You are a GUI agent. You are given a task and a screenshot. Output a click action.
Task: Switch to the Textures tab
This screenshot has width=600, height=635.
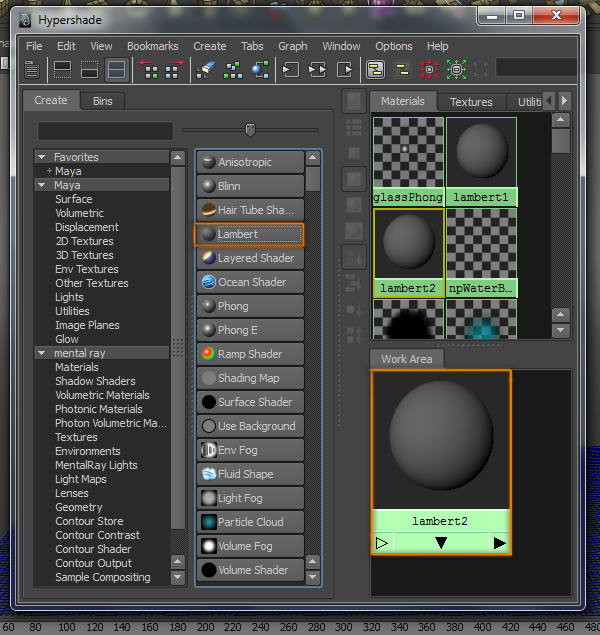(x=470, y=102)
